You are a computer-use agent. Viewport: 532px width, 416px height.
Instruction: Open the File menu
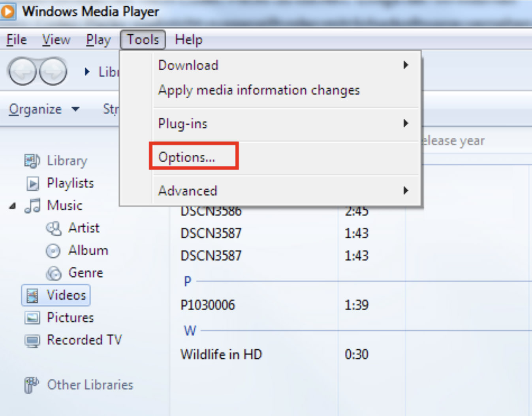pyautogui.click(x=17, y=39)
